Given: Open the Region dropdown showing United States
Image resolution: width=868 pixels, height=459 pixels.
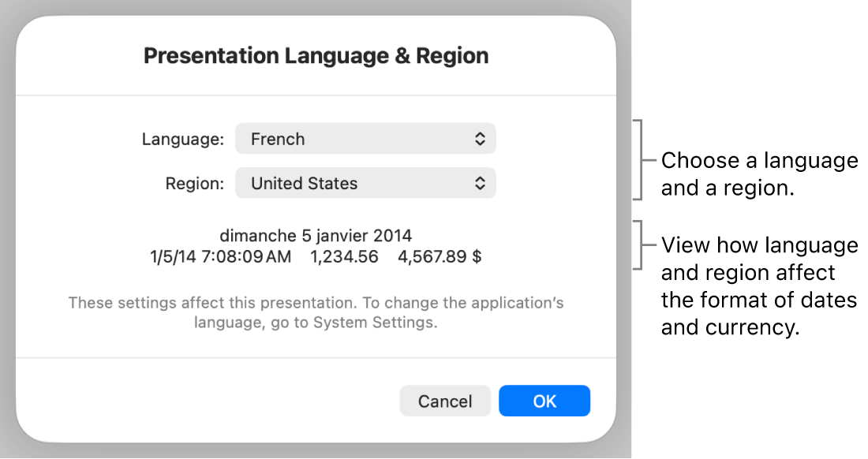Looking at the screenshot, I should [365, 183].
